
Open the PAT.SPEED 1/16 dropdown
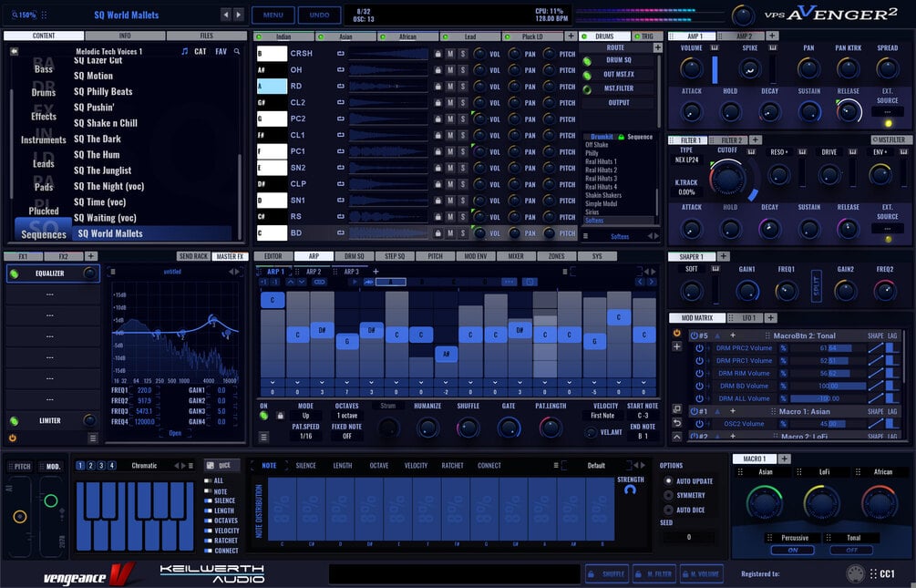pos(305,436)
